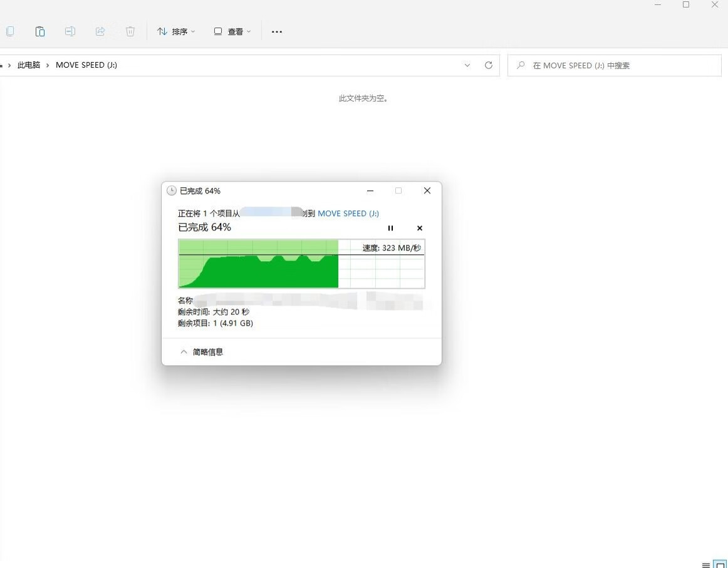The height and width of the screenshot is (568, 728).
Task: Refresh the current folder view
Action: coord(489,65)
